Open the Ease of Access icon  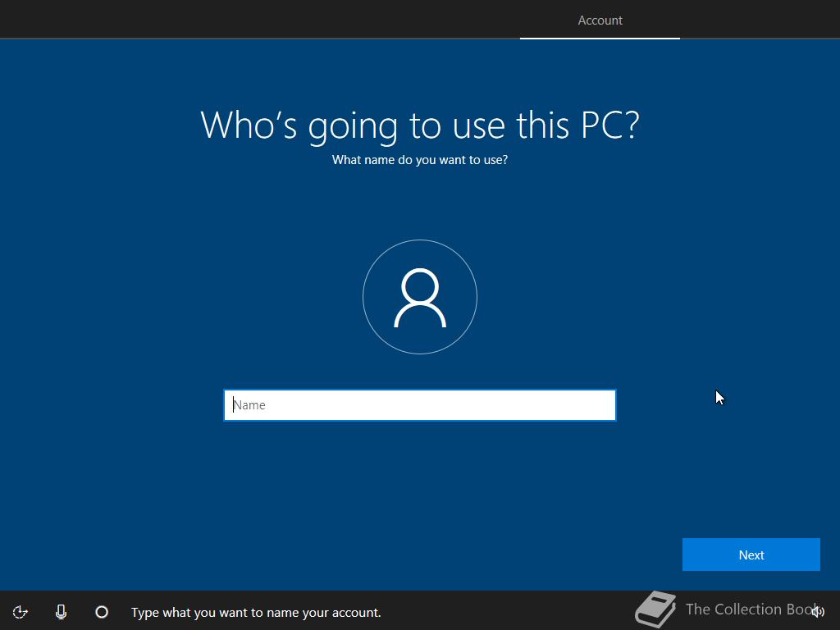(20, 612)
